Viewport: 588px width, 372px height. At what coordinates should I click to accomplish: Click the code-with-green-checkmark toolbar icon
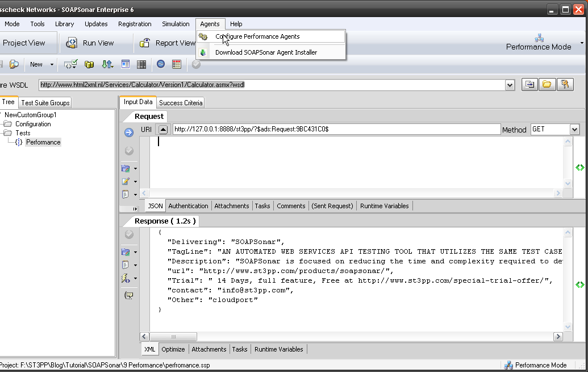click(70, 65)
